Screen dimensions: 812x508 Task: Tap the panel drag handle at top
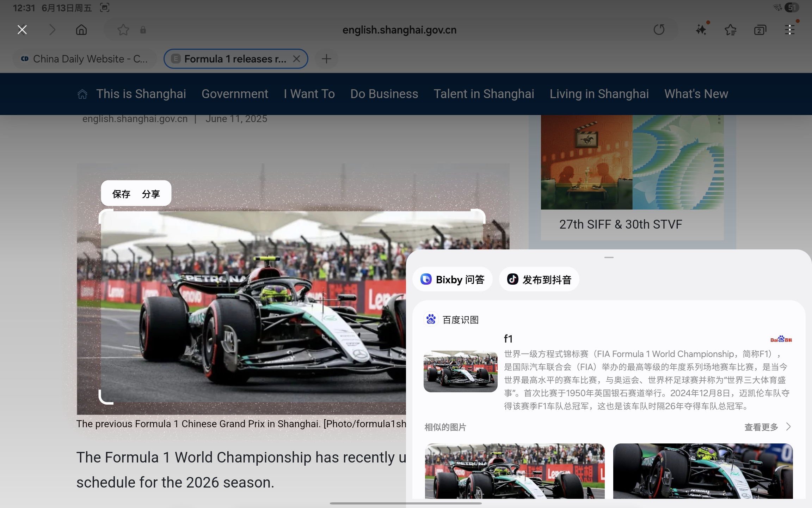(609, 258)
